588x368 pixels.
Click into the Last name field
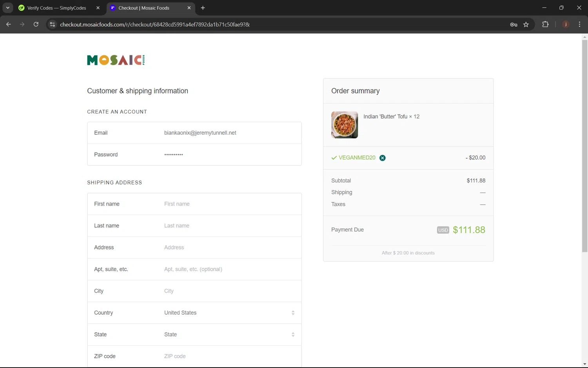coord(229,226)
